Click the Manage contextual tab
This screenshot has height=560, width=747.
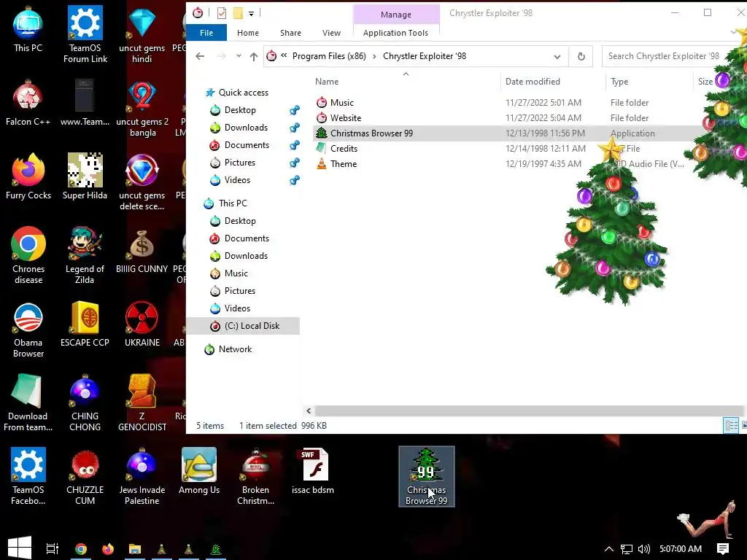point(396,15)
